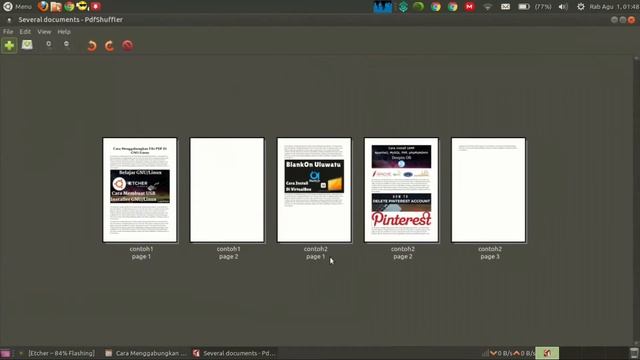Screen dimensions: 640x360
Task: Launch Firefox from the top panel
Action: pyautogui.click(x=43, y=7)
